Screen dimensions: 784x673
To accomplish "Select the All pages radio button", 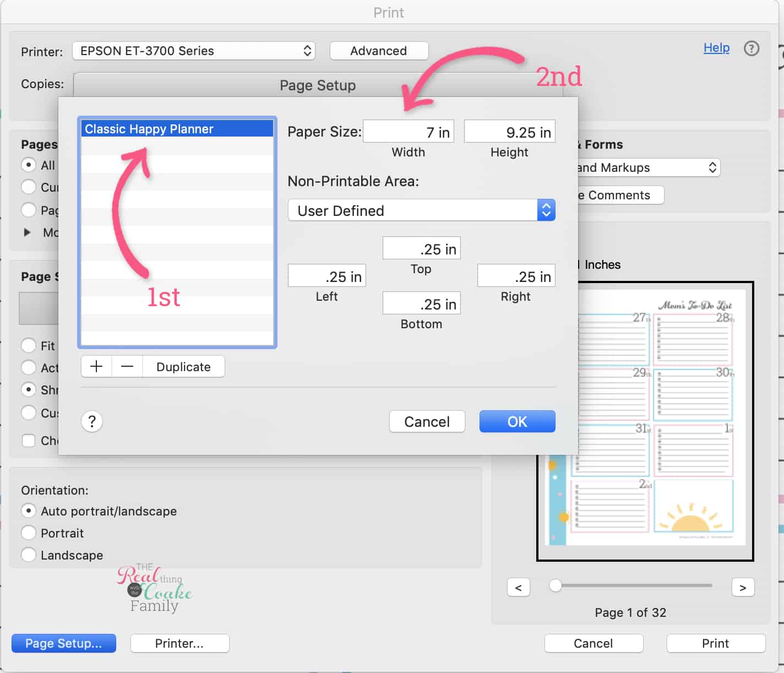I will click(x=29, y=165).
